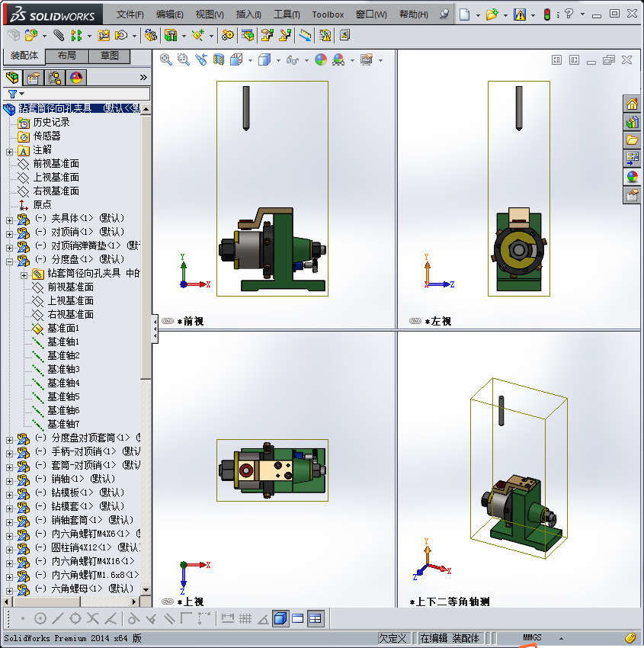Click the feature tree vertical scrollbar thumb
This screenshot has width=644, height=648.
tap(146, 247)
